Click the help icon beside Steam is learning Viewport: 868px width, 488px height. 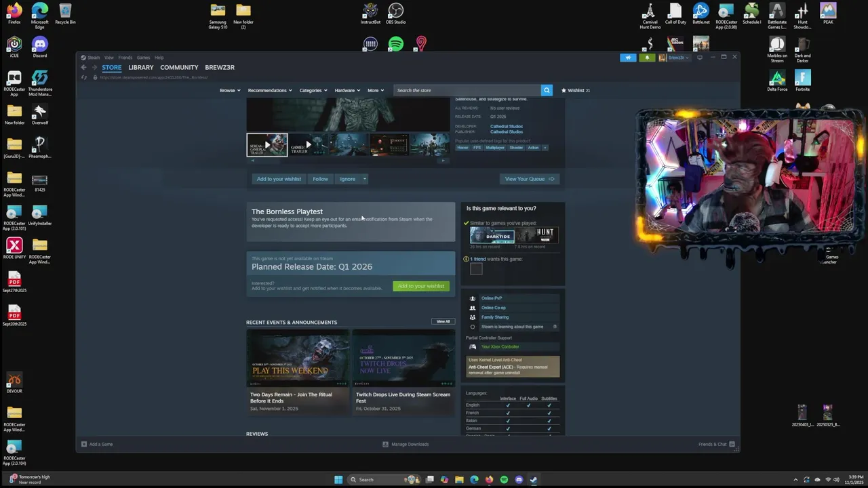tap(555, 327)
